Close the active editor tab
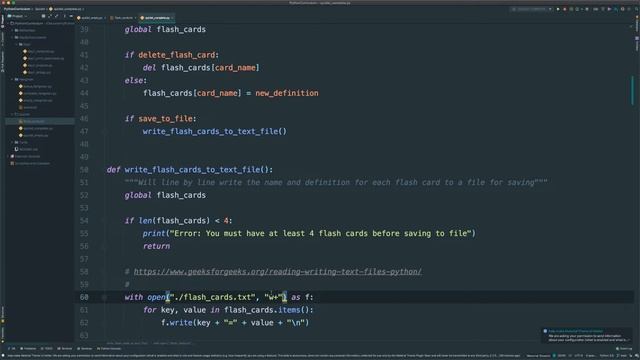Viewport: 640px width, 360px height. click(x=172, y=18)
